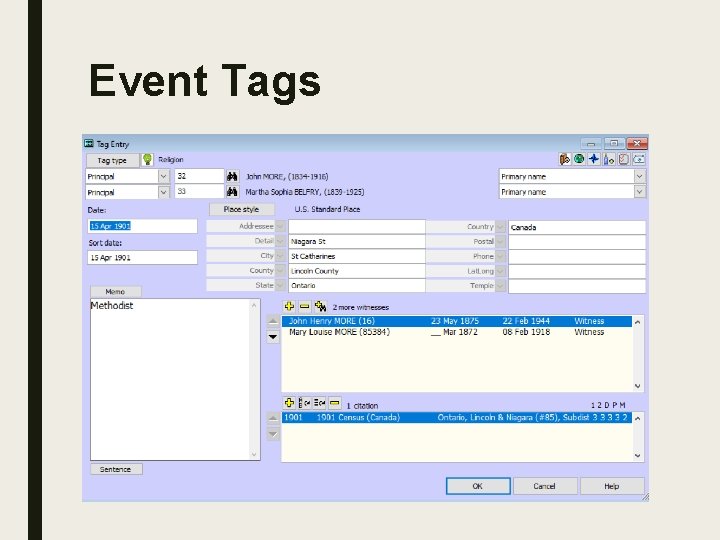Move citation down with grey arrow
Screen dimensions: 720x540
click(x=273, y=434)
